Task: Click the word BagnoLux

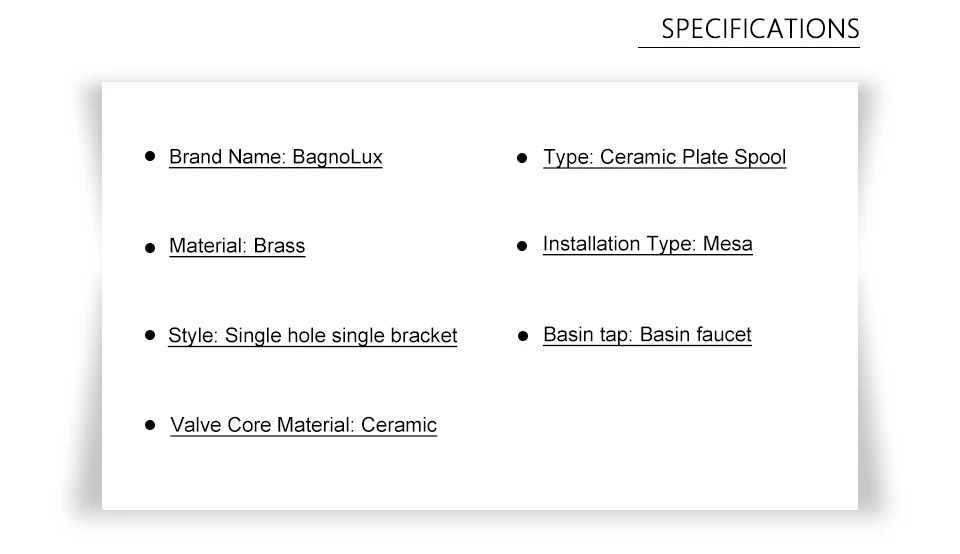Action: pyautogui.click(x=337, y=157)
